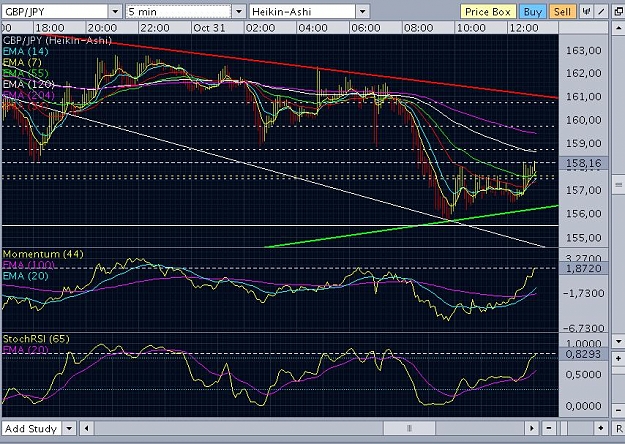
Task: Open the chart drawing studies icon
Action: [586, 12]
